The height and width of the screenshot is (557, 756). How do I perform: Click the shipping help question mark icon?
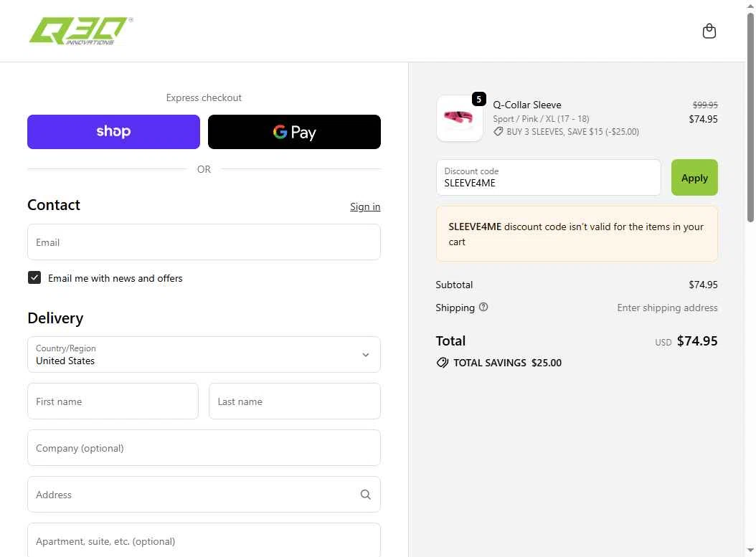pos(483,307)
